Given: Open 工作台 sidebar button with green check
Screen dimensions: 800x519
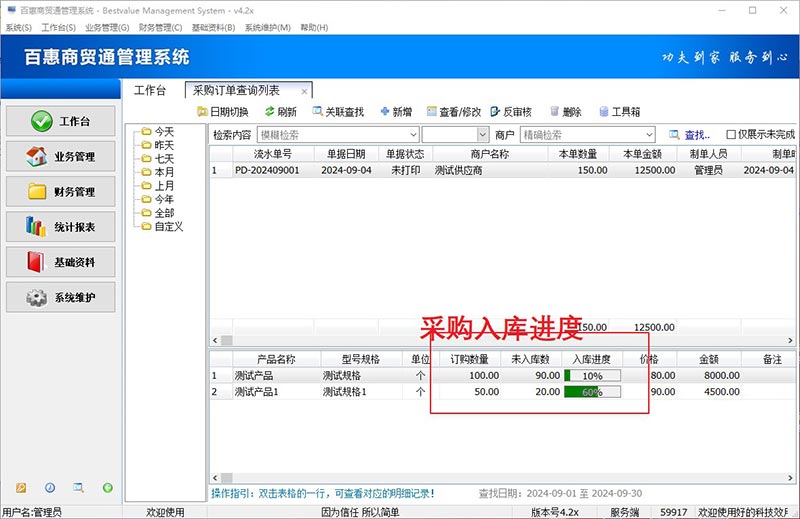Looking at the screenshot, I should 61,121.
